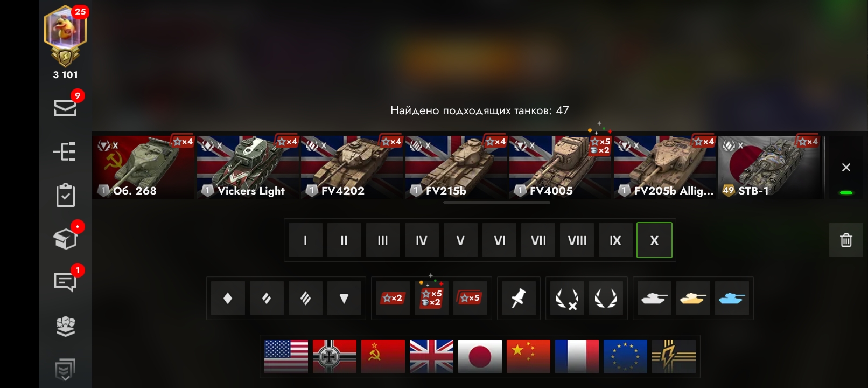Filter by the United Kingdom flag
The height and width of the screenshot is (388, 868).
[431, 356]
